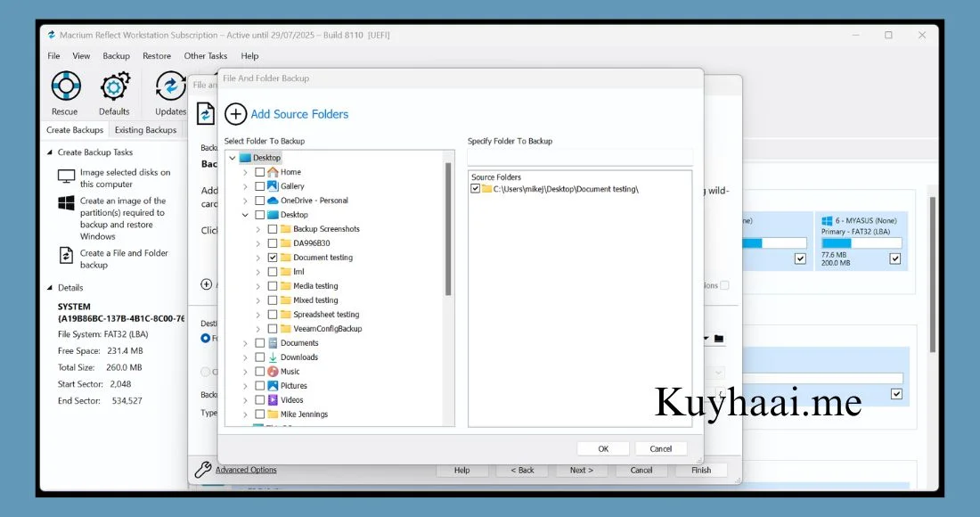
Task: Uncheck the source folder path checkbox
Action: coord(475,189)
